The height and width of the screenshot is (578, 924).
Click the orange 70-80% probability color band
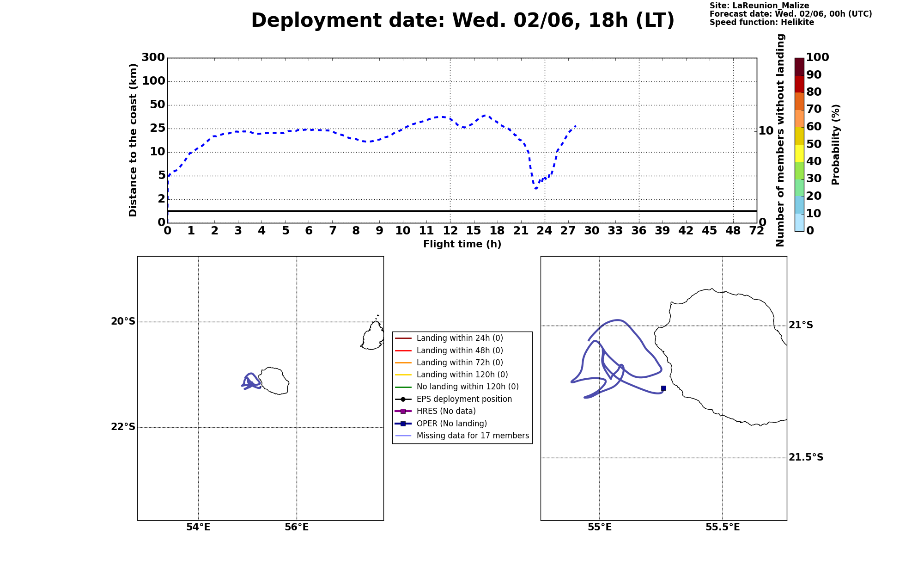[x=799, y=101]
